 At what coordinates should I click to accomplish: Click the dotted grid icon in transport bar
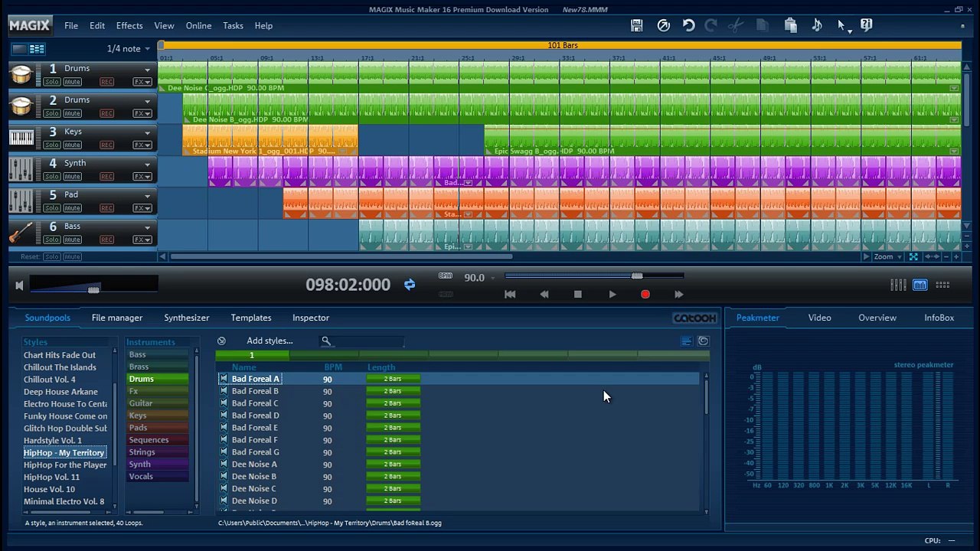pyautogui.click(x=942, y=285)
